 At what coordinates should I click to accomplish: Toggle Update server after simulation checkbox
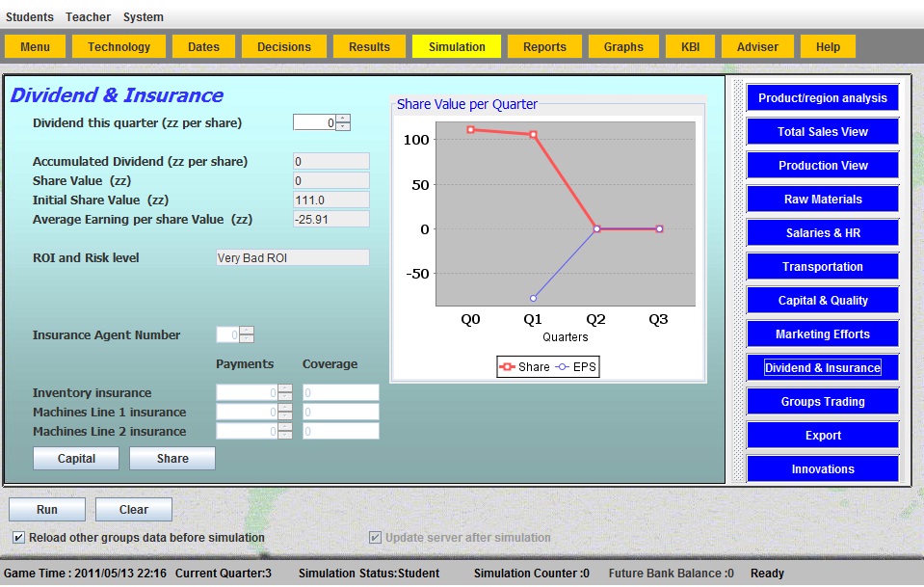click(x=376, y=538)
